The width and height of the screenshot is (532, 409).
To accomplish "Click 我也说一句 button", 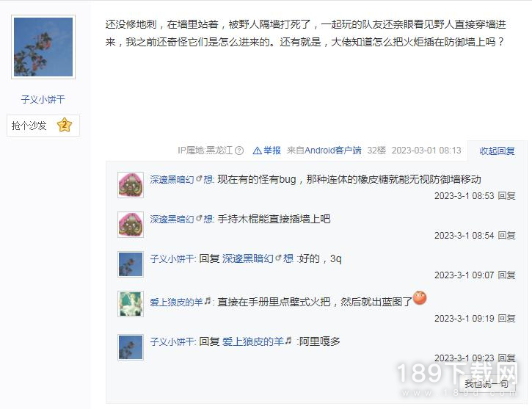I will coord(487,383).
